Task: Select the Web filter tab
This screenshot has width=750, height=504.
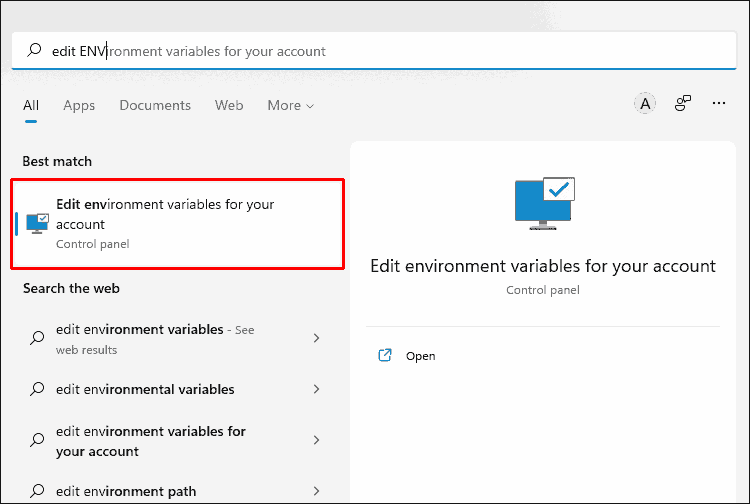Action: click(229, 105)
